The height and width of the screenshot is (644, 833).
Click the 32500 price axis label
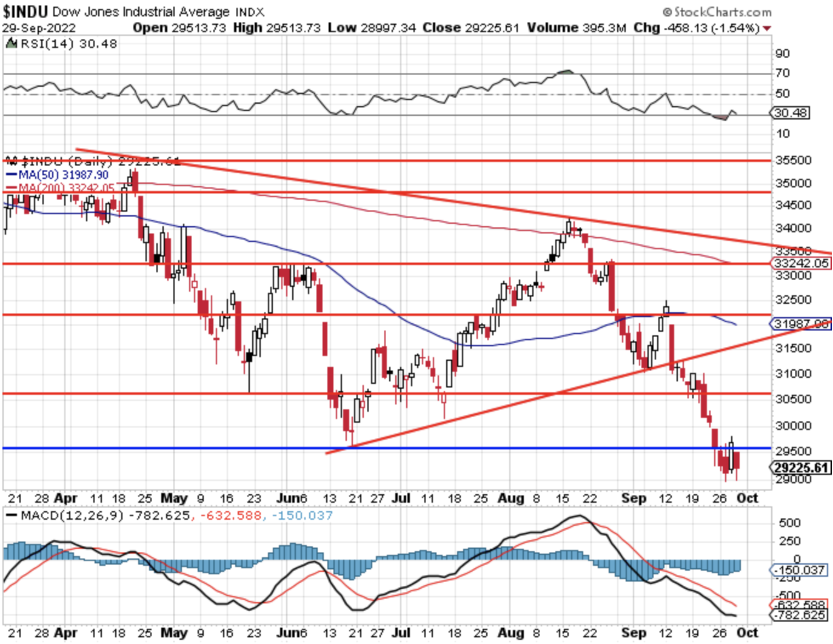coord(793,300)
